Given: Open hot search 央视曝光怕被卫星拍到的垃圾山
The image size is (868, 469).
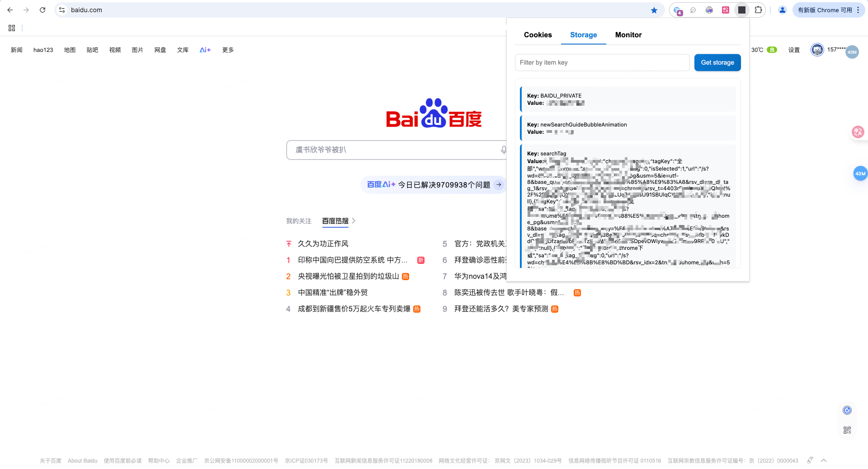Looking at the screenshot, I should coord(348,277).
